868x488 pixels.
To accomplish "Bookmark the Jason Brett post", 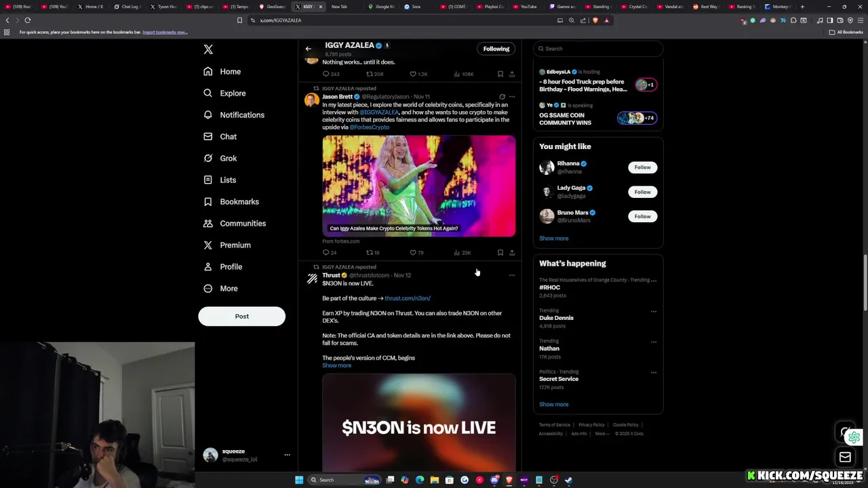I will (500, 252).
